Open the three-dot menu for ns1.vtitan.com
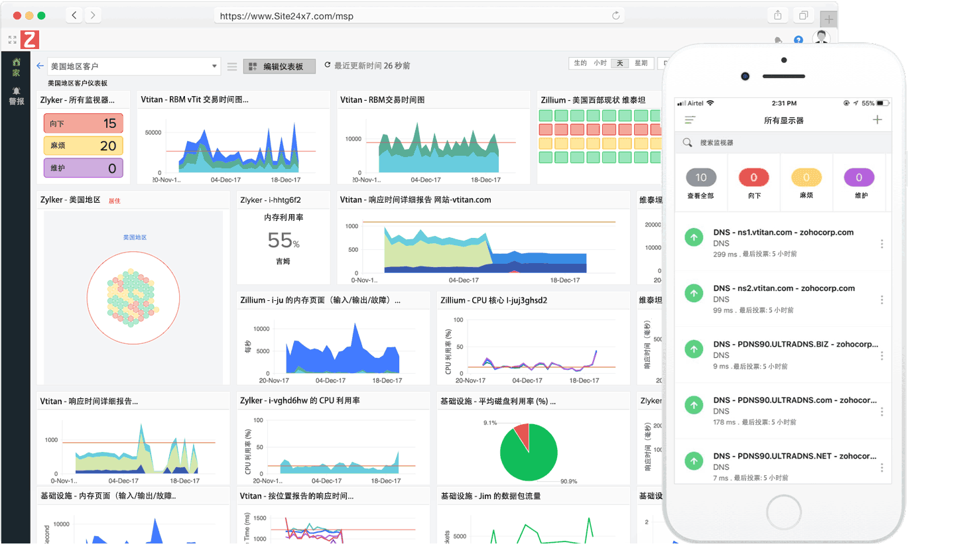Viewport: 955px width, 560px height. pos(882,243)
